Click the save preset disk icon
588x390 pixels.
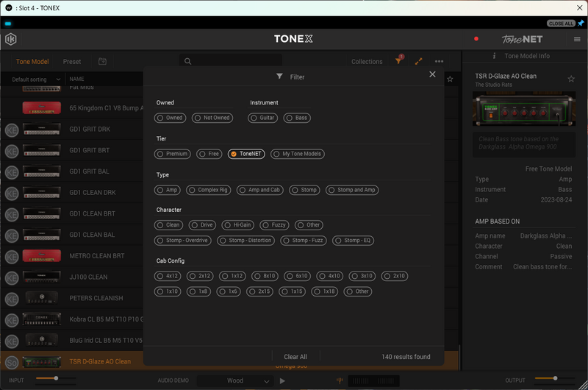(x=102, y=61)
